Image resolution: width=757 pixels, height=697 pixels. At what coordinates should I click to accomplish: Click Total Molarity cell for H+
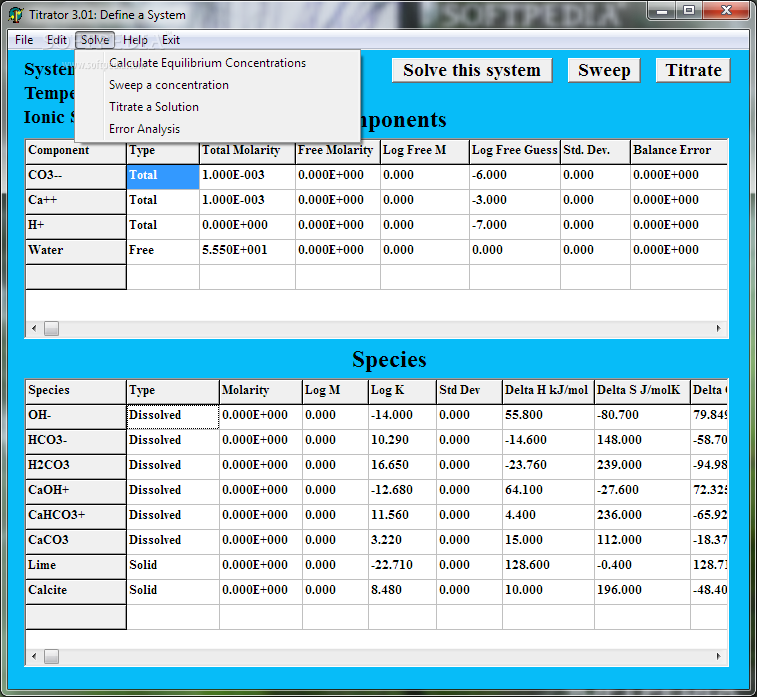click(247, 227)
